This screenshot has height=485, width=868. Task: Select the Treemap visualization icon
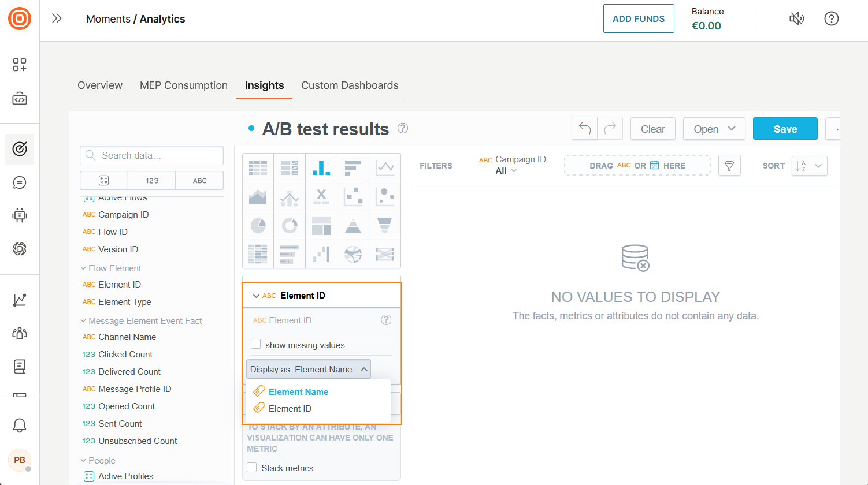point(321,225)
